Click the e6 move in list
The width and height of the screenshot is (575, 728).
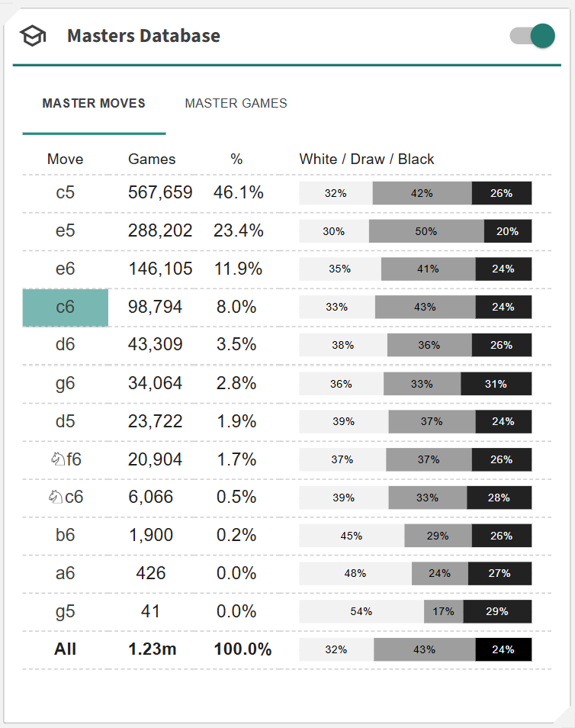pyautogui.click(x=66, y=269)
